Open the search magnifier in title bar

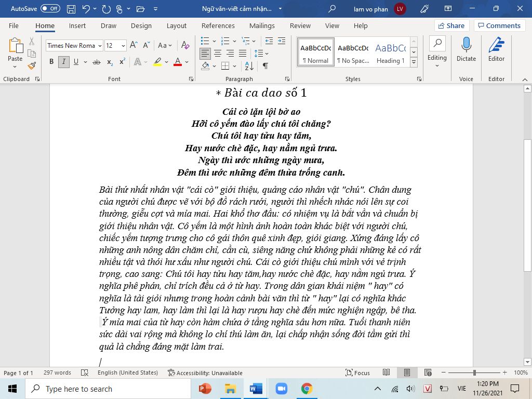[x=332, y=9]
